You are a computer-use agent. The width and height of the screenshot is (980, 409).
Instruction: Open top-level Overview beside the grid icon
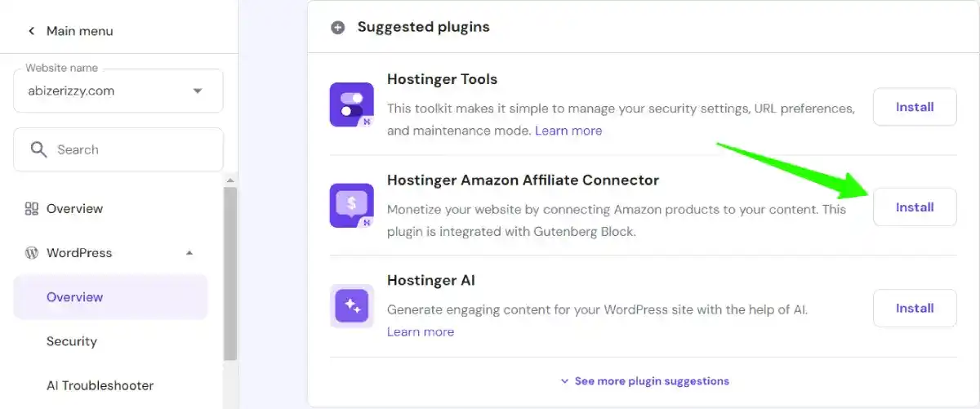coord(74,209)
